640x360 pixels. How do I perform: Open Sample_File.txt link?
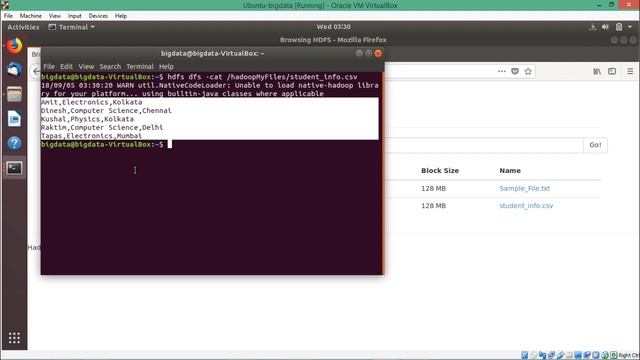524,188
